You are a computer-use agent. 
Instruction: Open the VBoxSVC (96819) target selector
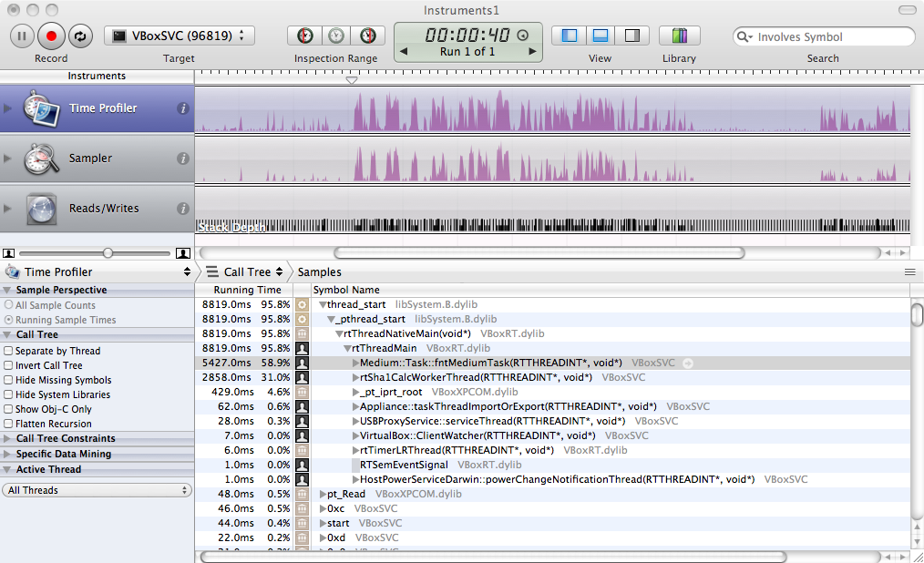pos(180,36)
